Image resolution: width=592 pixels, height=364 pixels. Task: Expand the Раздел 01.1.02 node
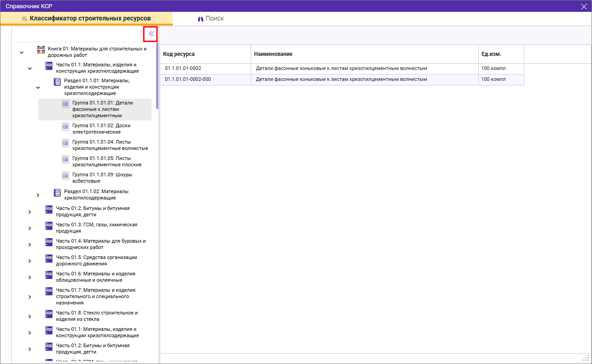(38, 195)
